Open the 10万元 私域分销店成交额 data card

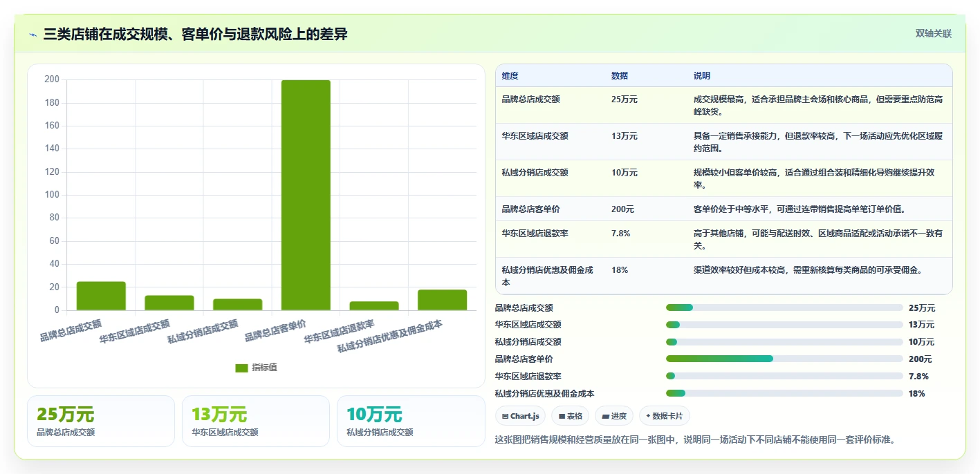pyautogui.click(x=411, y=421)
